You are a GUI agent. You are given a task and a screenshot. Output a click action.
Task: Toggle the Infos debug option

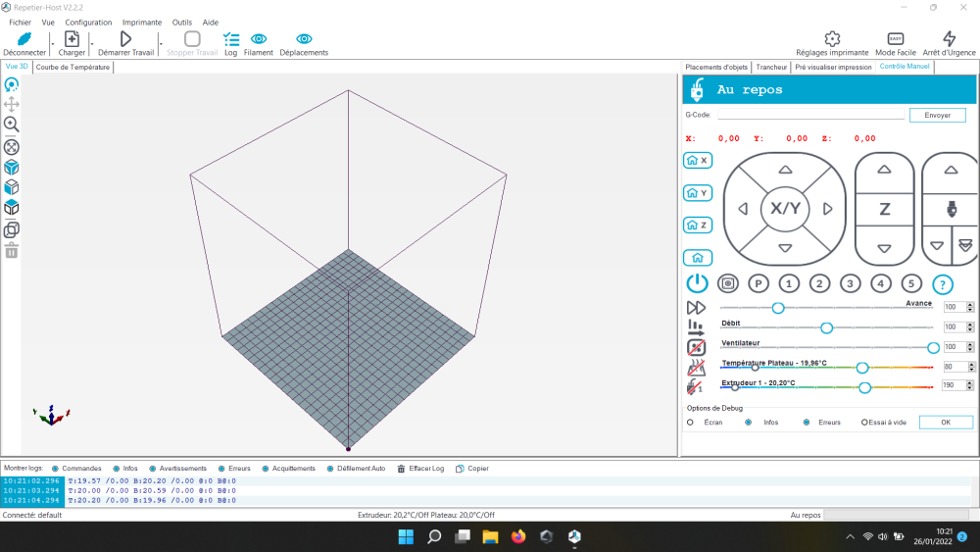(748, 423)
